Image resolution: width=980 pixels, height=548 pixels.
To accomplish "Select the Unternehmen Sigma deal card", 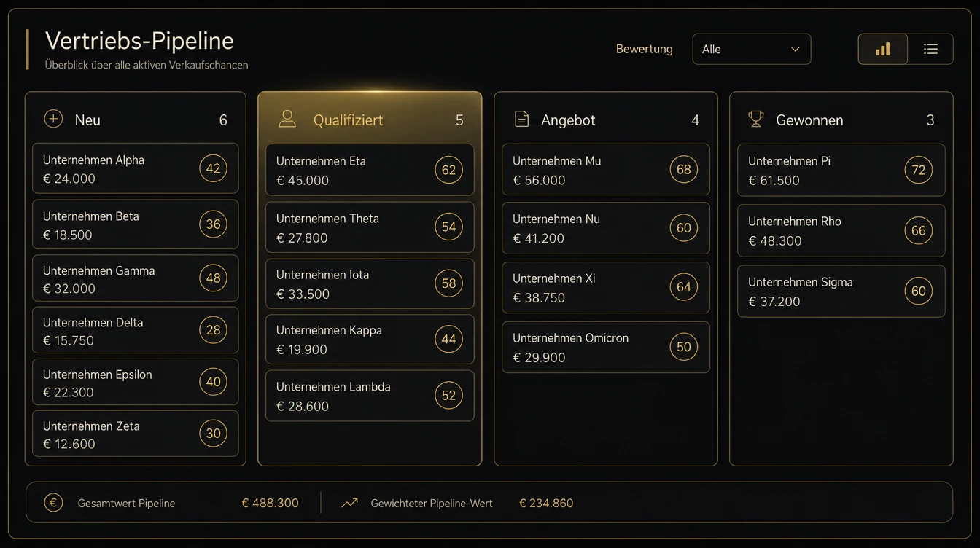I will pos(841,291).
